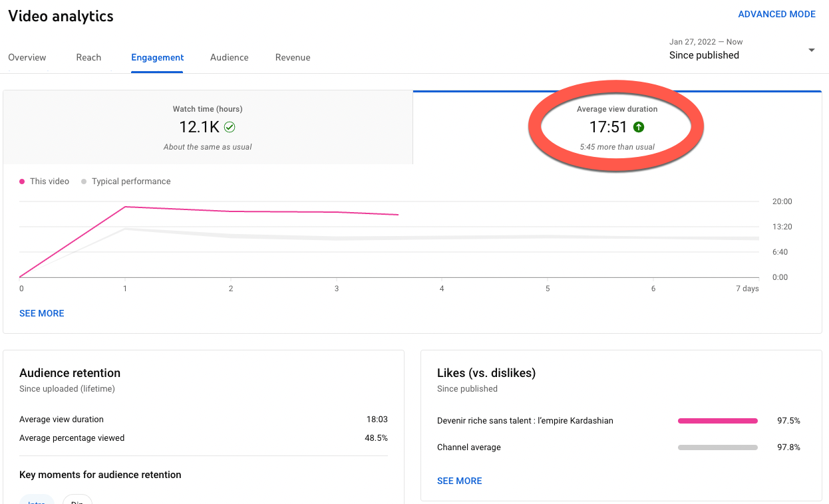This screenshot has height=504, width=829.
Task: Click the gray Channel average likes bar
Action: point(717,447)
